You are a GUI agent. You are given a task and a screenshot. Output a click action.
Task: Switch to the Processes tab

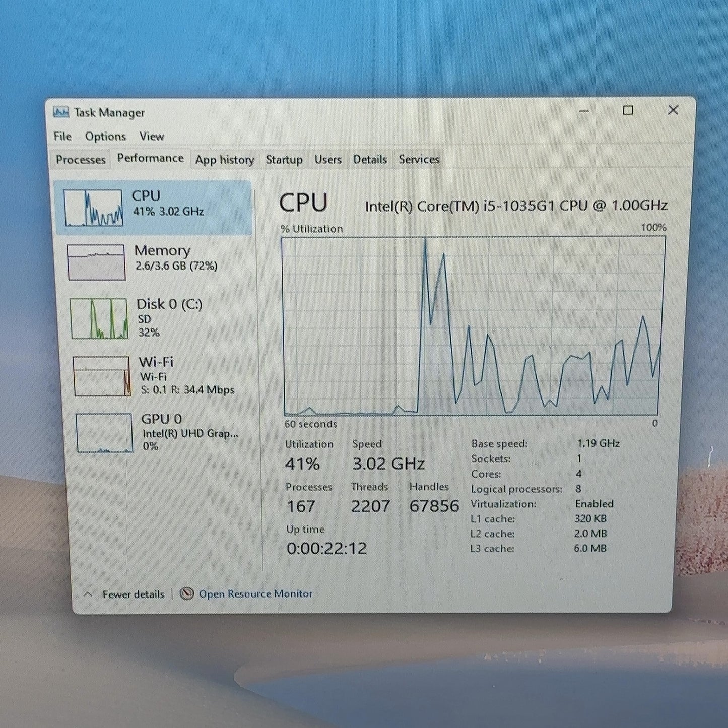point(81,159)
